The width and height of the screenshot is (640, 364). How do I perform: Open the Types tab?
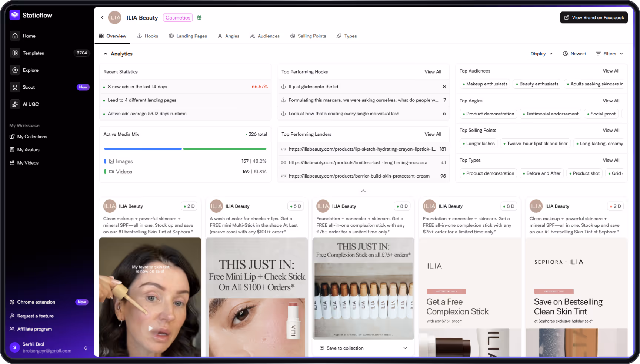(x=347, y=36)
